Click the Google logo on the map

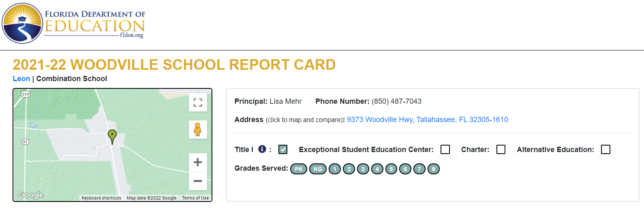coord(31,195)
